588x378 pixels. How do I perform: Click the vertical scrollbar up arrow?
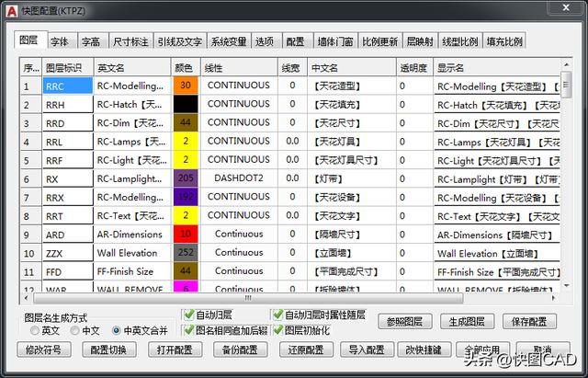click(566, 65)
